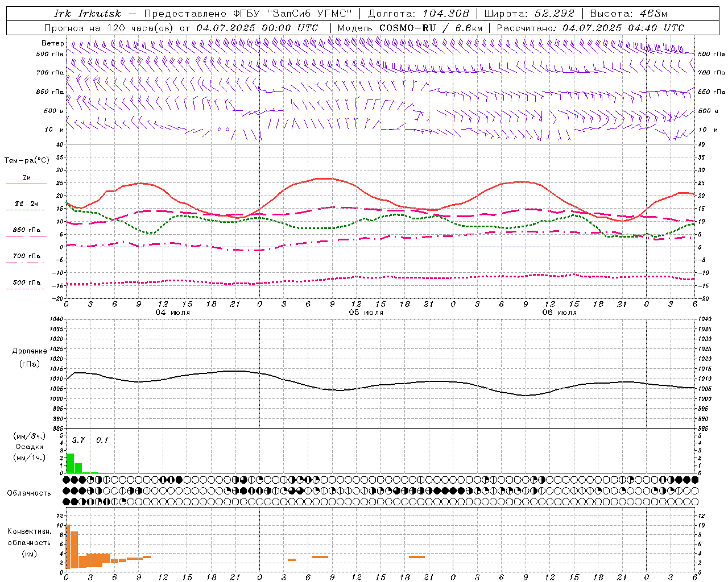Click the '500 гПа' temperature legend entry
Screen dimensions: 728x582
coord(26,282)
